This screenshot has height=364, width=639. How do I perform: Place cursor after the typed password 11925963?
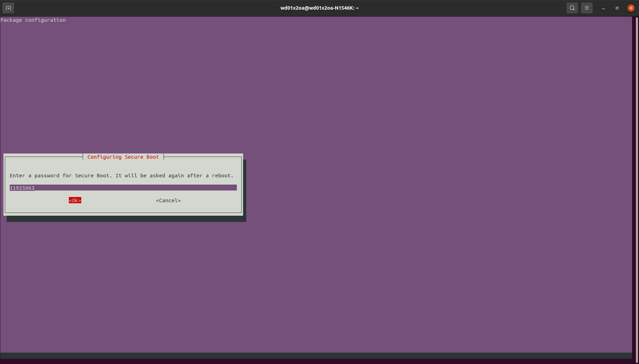(x=36, y=188)
